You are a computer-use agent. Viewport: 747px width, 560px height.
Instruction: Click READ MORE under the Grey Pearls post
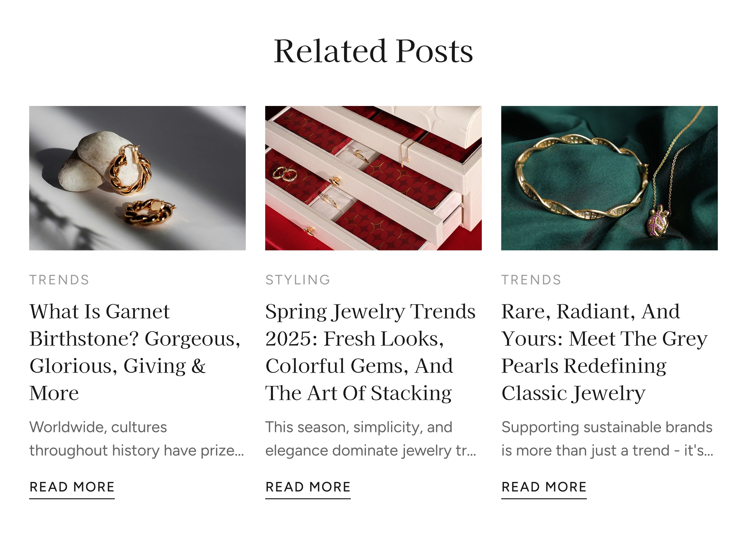tap(544, 487)
